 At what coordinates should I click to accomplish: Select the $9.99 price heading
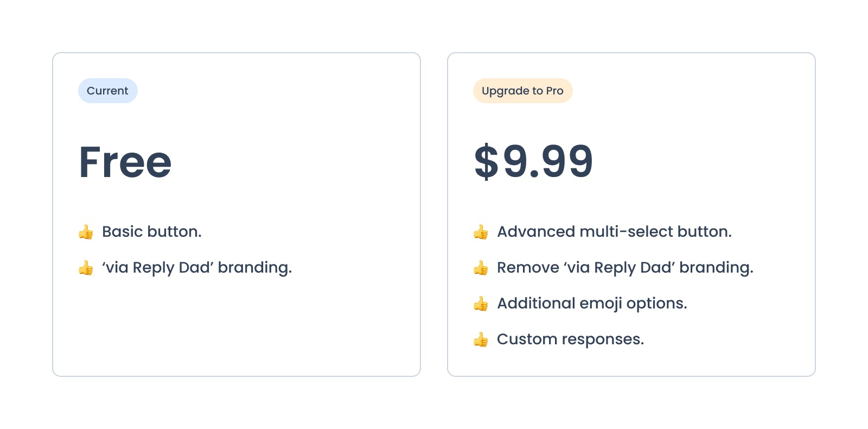pos(534,161)
